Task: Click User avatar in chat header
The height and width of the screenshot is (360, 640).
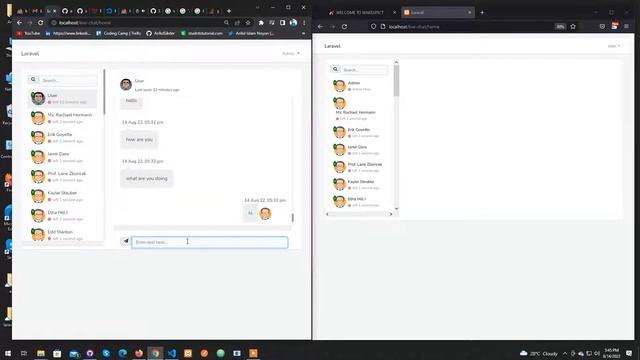Action: point(126,84)
